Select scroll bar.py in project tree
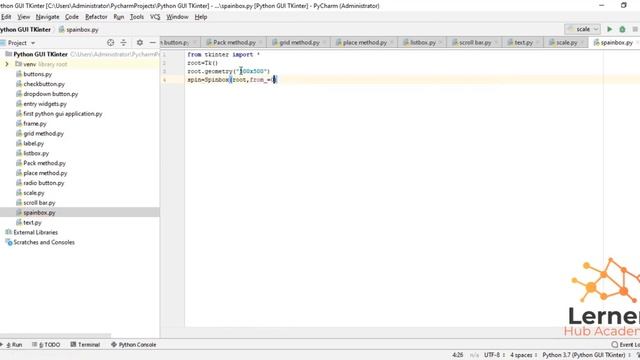This screenshot has height=360, width=640. [x=39, y=202]
